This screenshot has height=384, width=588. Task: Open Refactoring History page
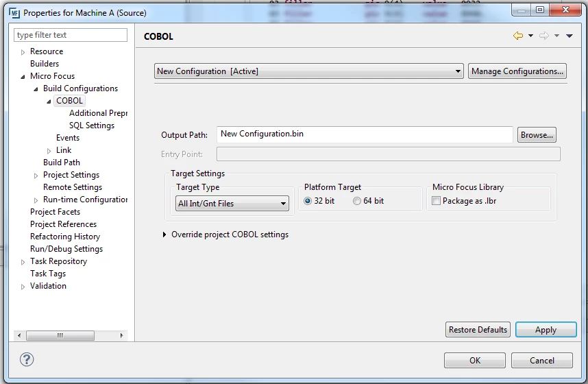click(x=65, y=237)
